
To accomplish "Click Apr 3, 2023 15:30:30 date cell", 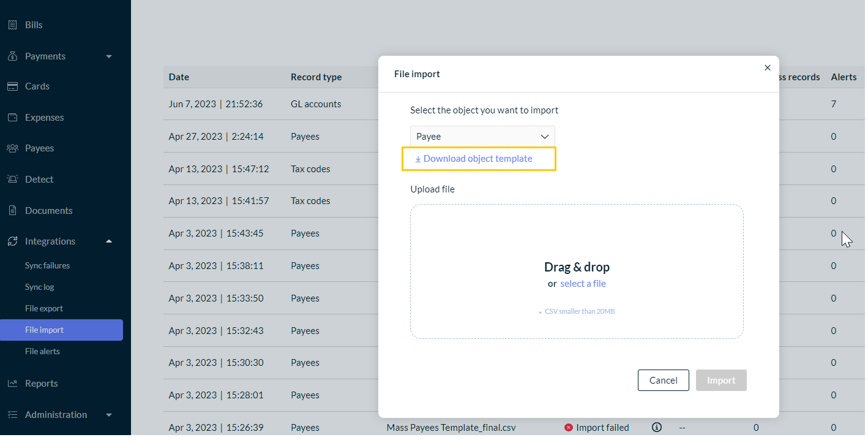I will click(216, 363).
